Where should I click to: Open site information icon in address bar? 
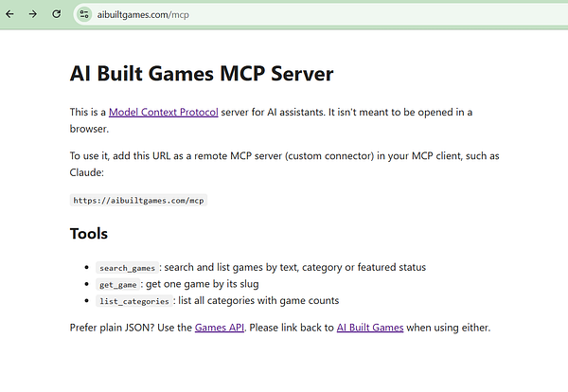point(84,14)
